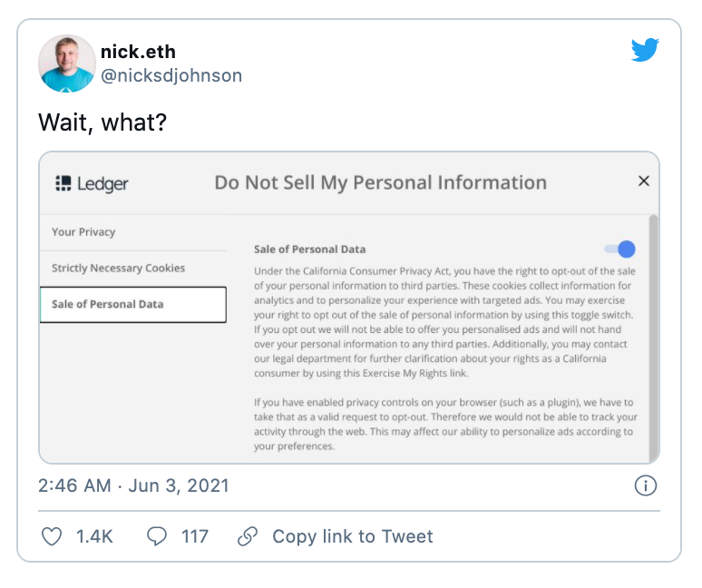Open the @nicksdjohnson handle link
This screenshot has height=588, width=702.
(171, 76)
